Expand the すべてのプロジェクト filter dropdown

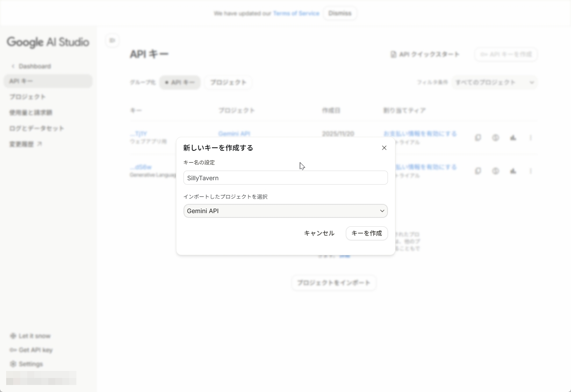(495, 82)
